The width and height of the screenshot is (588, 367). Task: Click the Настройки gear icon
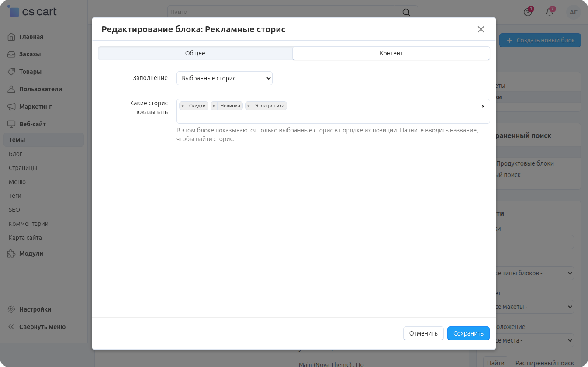(12, 309)
